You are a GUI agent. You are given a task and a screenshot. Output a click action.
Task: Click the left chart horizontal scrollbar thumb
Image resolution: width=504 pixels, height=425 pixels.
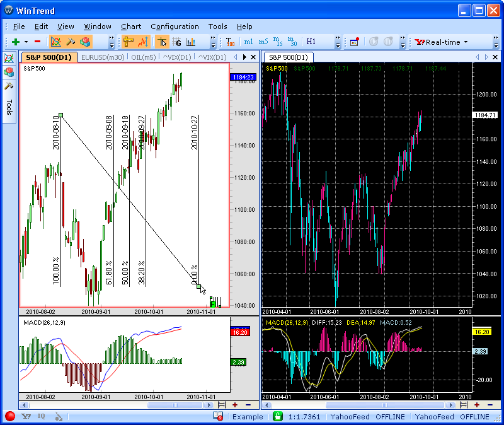pos(176,405)
